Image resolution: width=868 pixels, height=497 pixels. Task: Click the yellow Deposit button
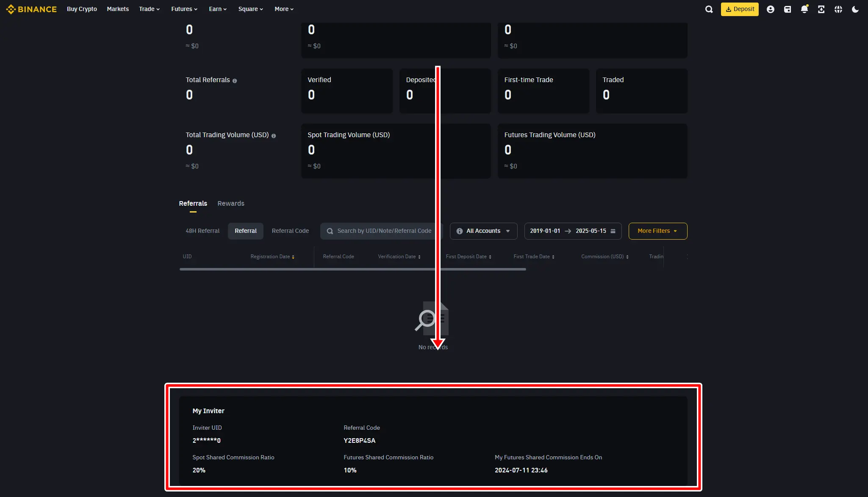pos(740,9)
